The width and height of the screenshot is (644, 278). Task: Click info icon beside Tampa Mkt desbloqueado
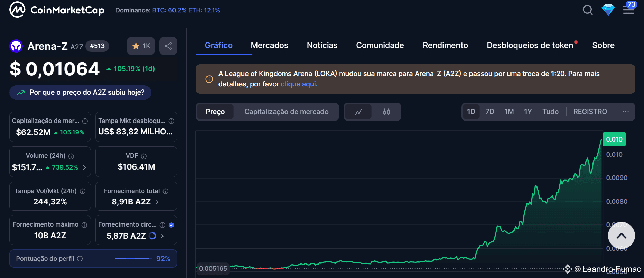(171, 121)
